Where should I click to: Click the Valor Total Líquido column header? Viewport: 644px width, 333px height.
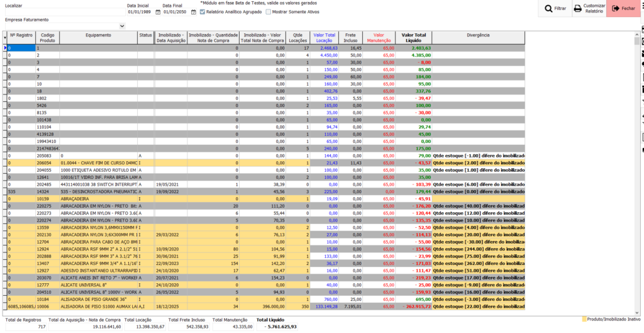coord(414,38)
